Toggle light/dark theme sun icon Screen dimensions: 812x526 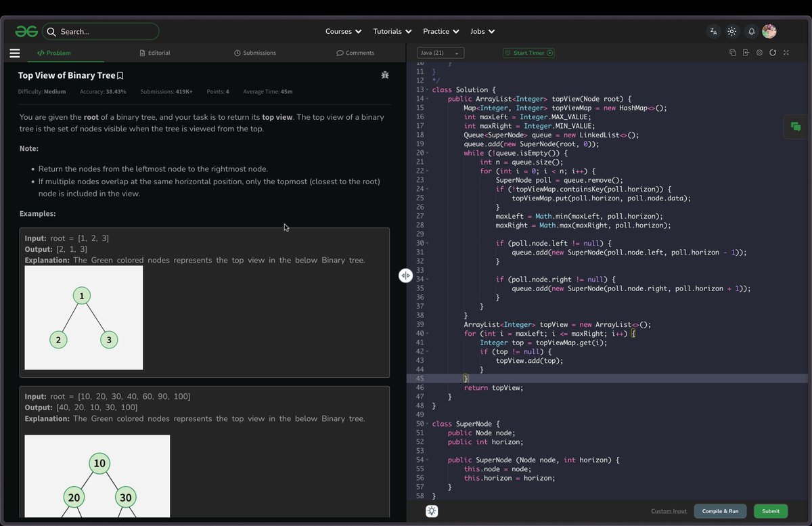click(731, 31)
